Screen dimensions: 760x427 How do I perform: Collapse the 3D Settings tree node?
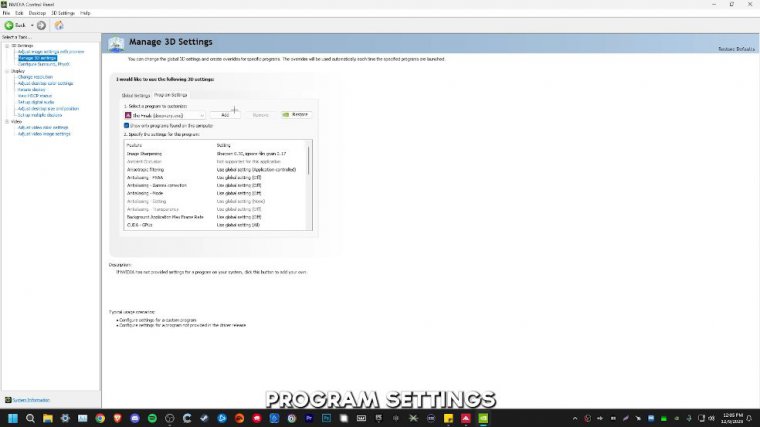5,45
